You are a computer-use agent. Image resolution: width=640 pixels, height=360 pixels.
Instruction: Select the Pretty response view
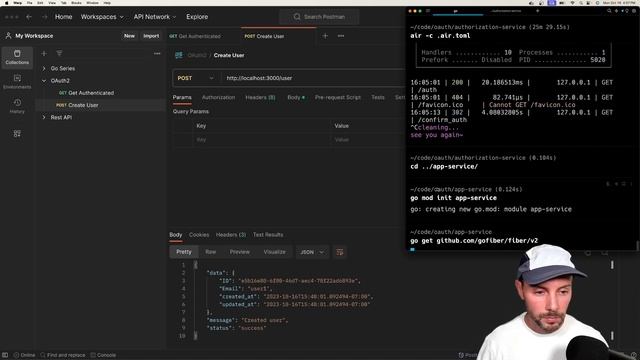[184, 252]
